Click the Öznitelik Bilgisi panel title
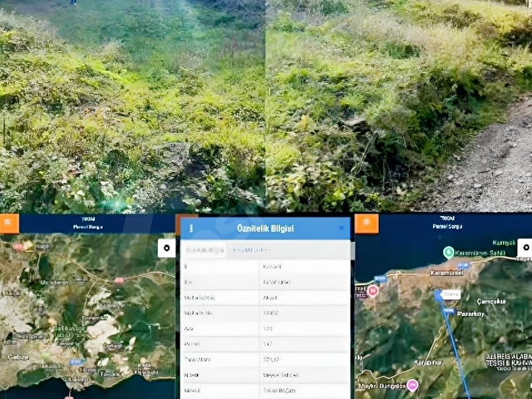 click(265, 229)
